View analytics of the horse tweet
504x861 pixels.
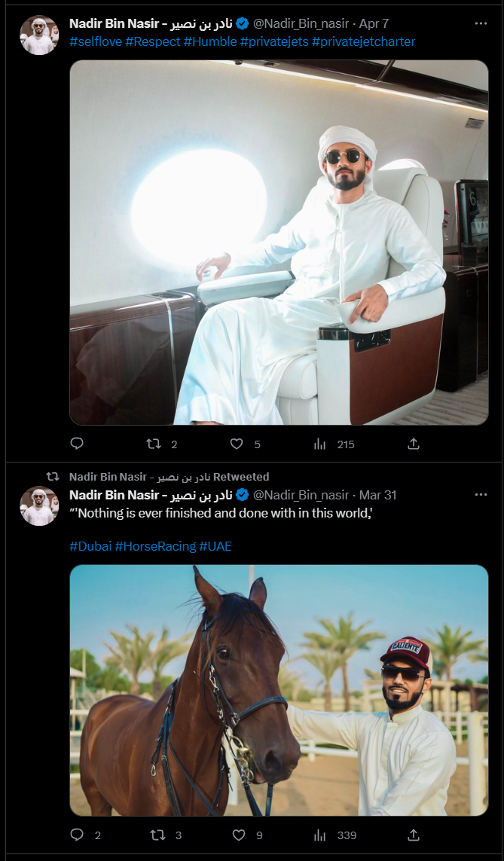click(320, 835)
